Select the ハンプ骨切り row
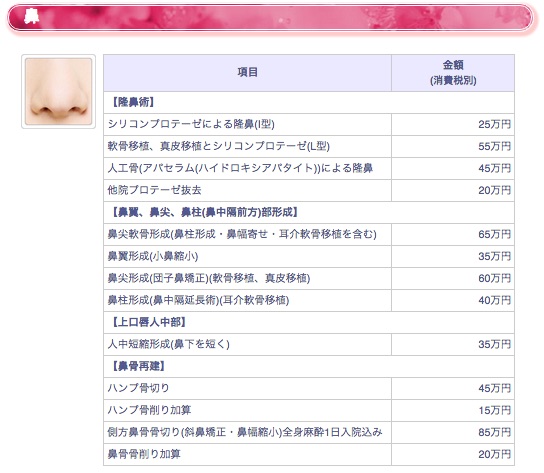544x473 pixels. coord(309,388)
